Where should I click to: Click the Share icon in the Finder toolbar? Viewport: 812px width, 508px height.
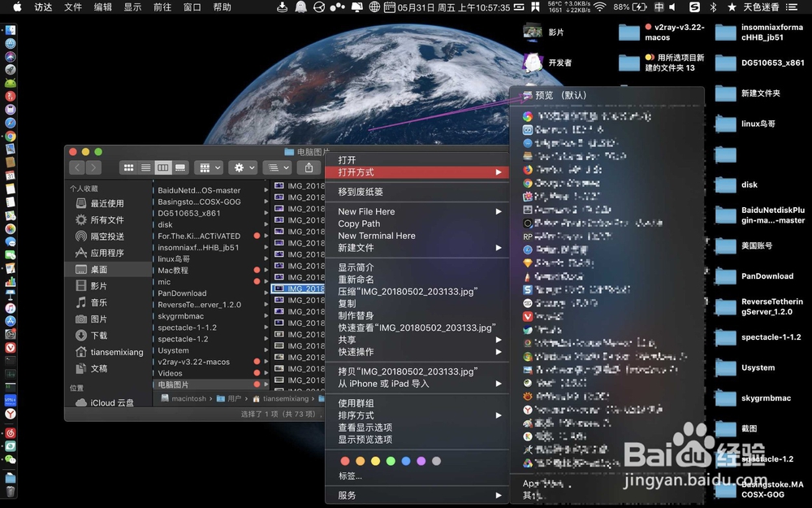click(309, 167)
